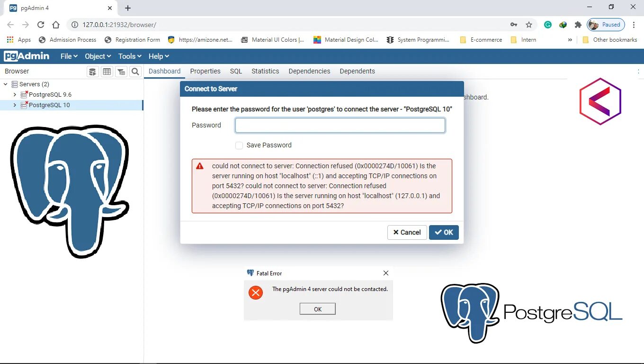
Task: Switch to the Statistics tab
Action: (x=265, y=71)
